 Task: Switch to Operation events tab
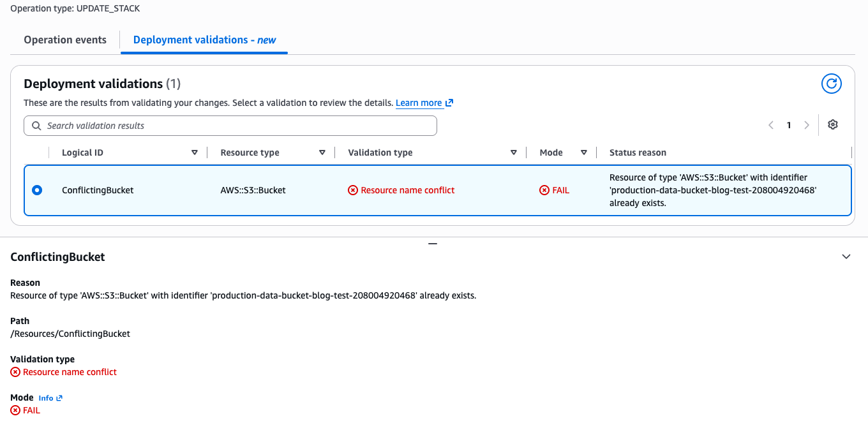[65, 40]
